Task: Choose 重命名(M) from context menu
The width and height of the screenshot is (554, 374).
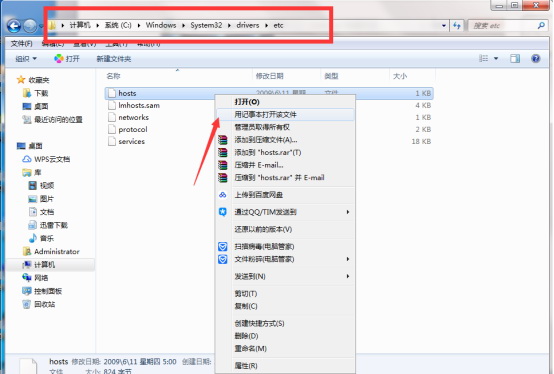Action: click(x=285, y=349)
